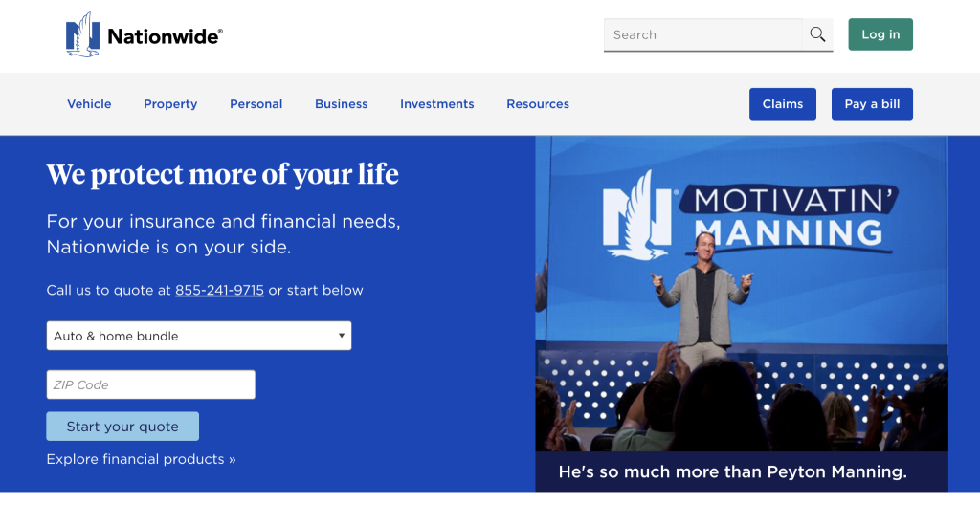Select Personal in the navigation bar

(256, 104)
